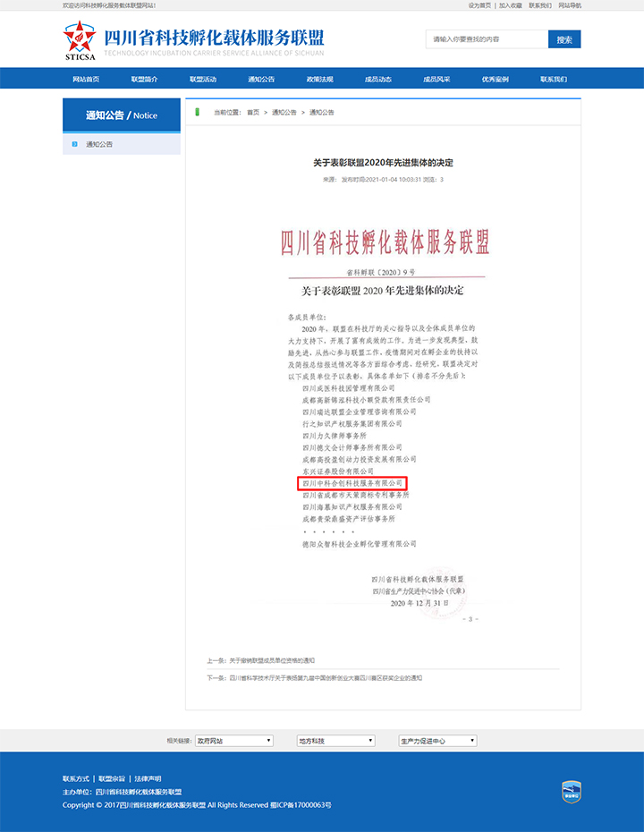Click 联系我们 link in top utility bar
This screenshot has height=832, width=644.
[x=540, y=5]
